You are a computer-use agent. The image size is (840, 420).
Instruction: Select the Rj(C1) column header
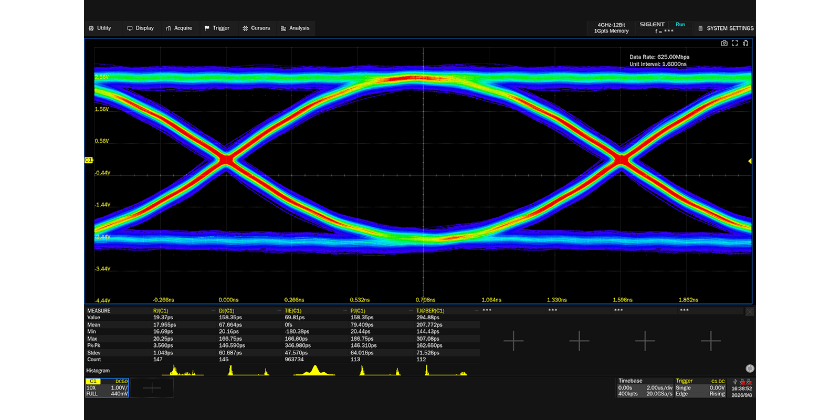coord(161,311)
